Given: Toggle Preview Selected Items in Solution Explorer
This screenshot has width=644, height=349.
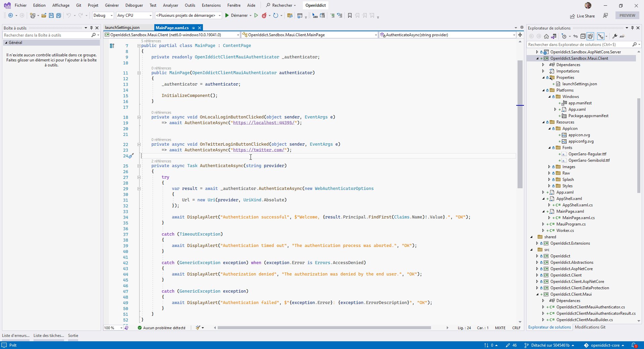Looking at the screenshot, I should tap(591, 36).
